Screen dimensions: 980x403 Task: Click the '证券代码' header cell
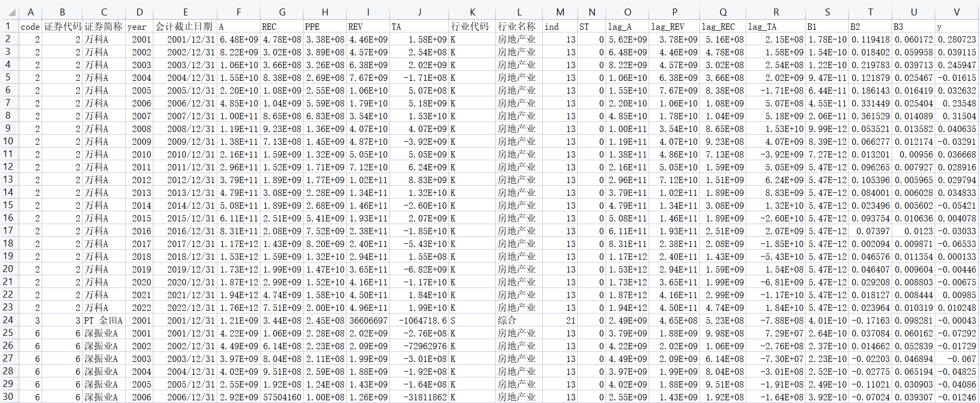tap(62, 27)
